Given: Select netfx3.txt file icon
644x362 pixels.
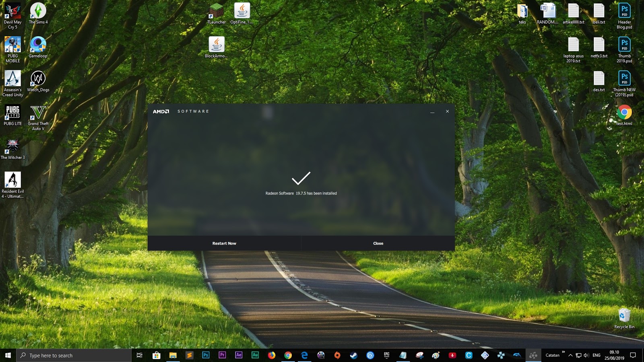Looking at the screenshot, I should point(599,47).
